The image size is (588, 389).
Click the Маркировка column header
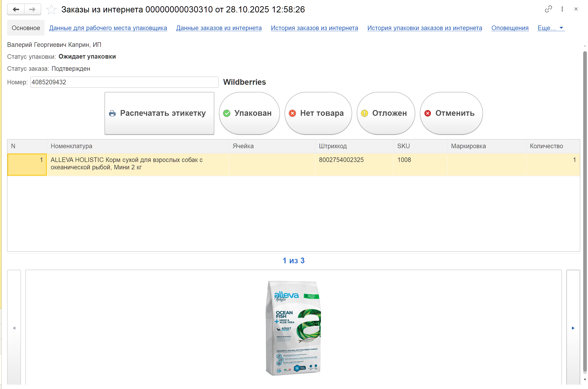pyautogui.click(x=486, y=146)
